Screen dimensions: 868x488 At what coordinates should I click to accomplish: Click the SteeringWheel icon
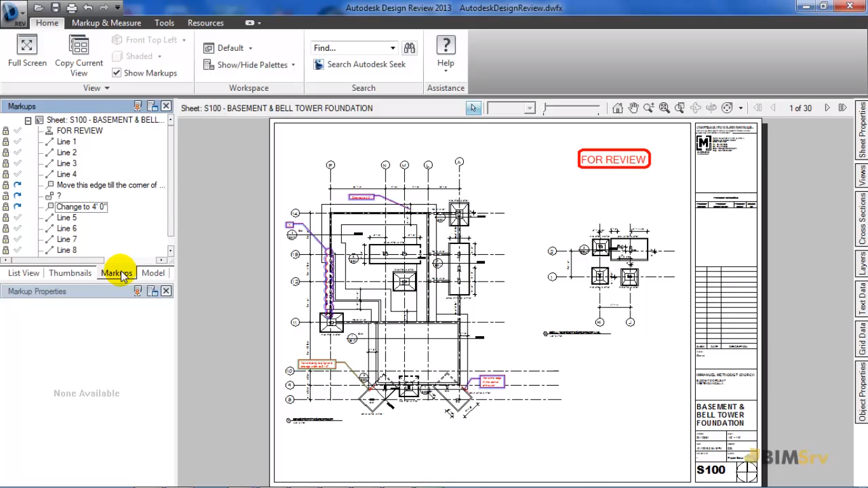[x=728, y=108]
